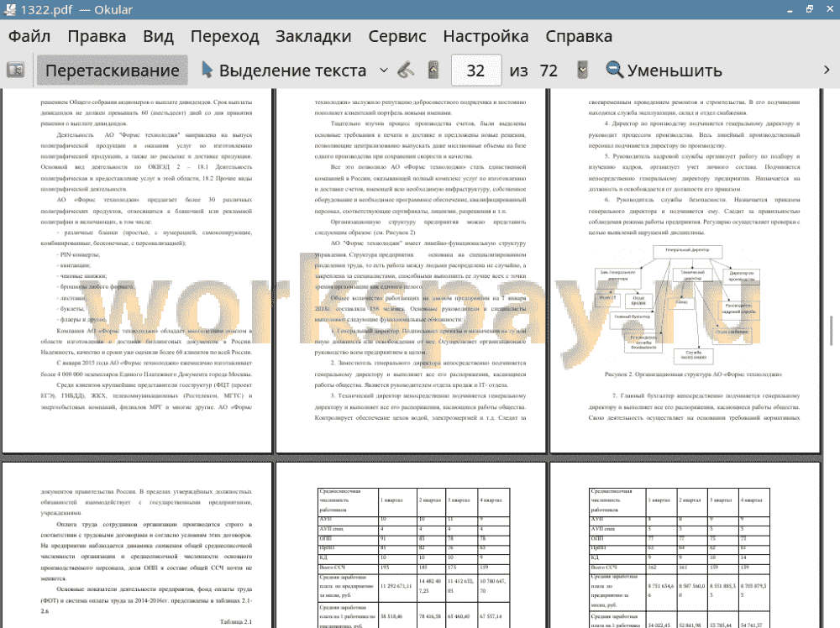Go to next page arrow icon
This screenshot has width=840, height=628.
(x=582, y=71)
